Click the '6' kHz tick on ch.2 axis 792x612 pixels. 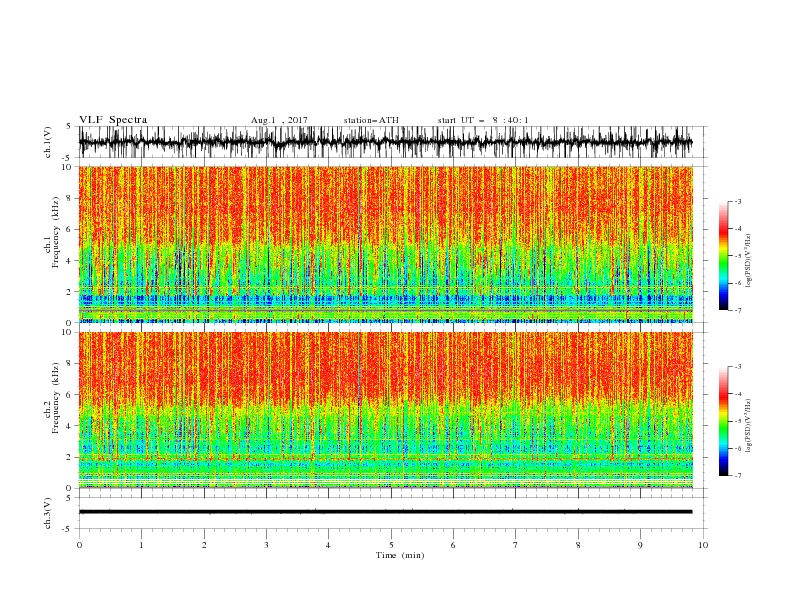[70, 395]
